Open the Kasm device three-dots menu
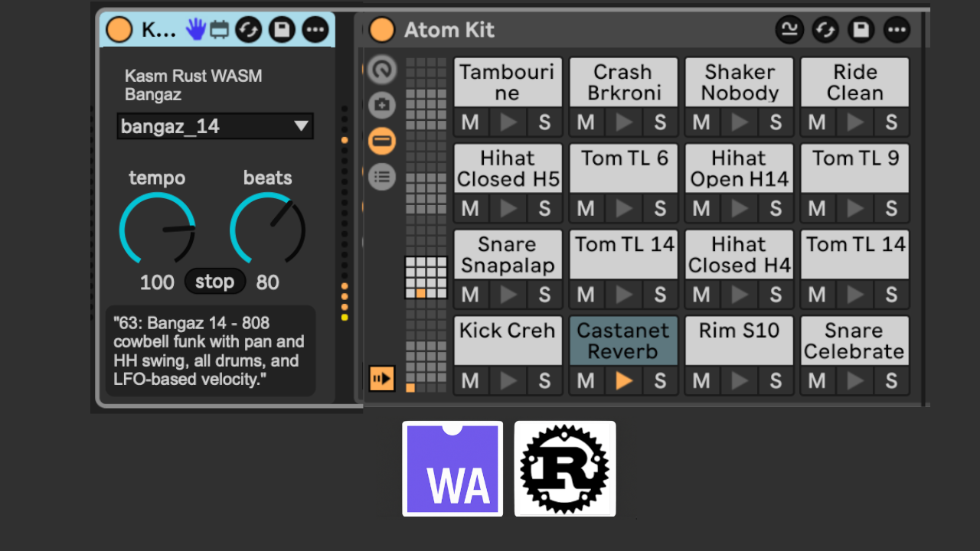This screenshot has height=551, width=980. pyautogui.click(x=315, y=30)
